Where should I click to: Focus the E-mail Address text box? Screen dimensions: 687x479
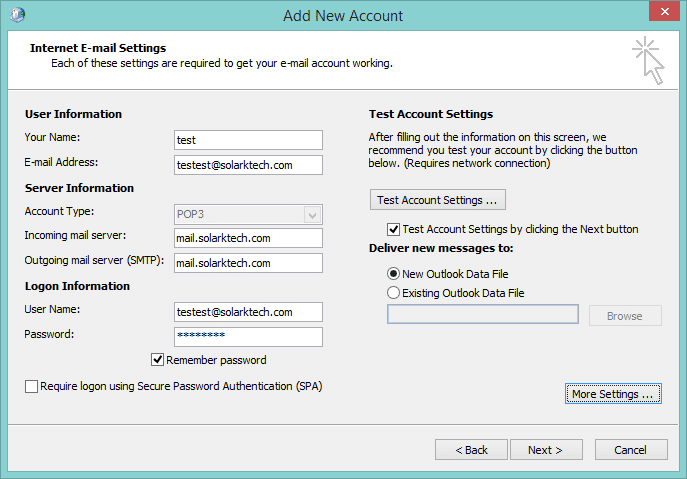click(x=248, y=165)
